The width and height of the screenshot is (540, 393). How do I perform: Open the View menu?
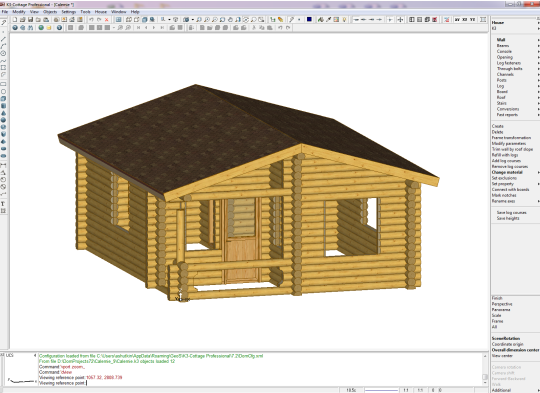pyautogui.click(x=34, y=12)
